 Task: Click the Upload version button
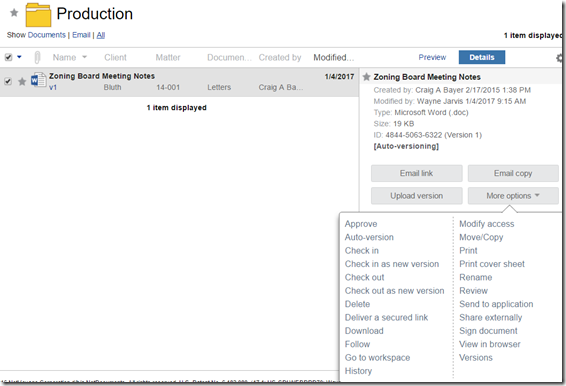[417, 196]
